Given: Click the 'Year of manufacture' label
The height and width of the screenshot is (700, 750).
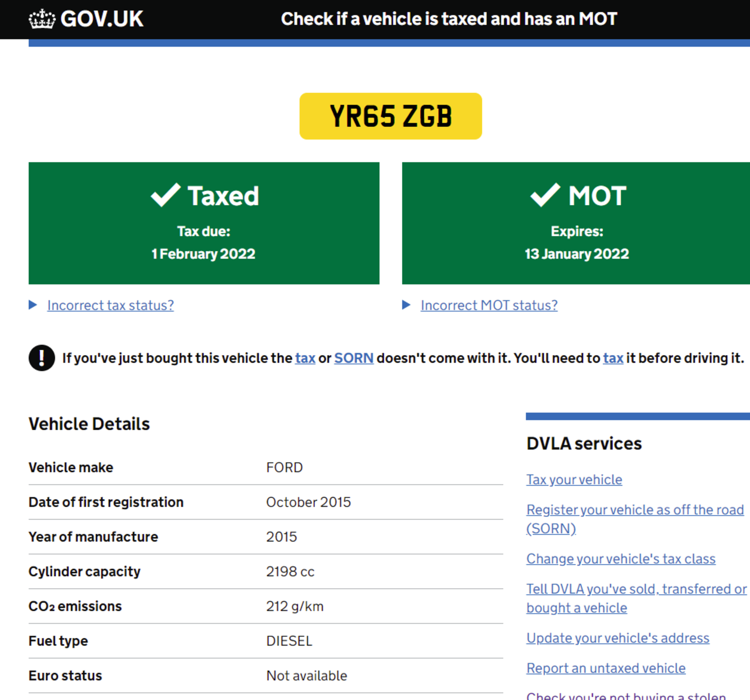Looking at the screenshot, I should click(x=93, y=537).
